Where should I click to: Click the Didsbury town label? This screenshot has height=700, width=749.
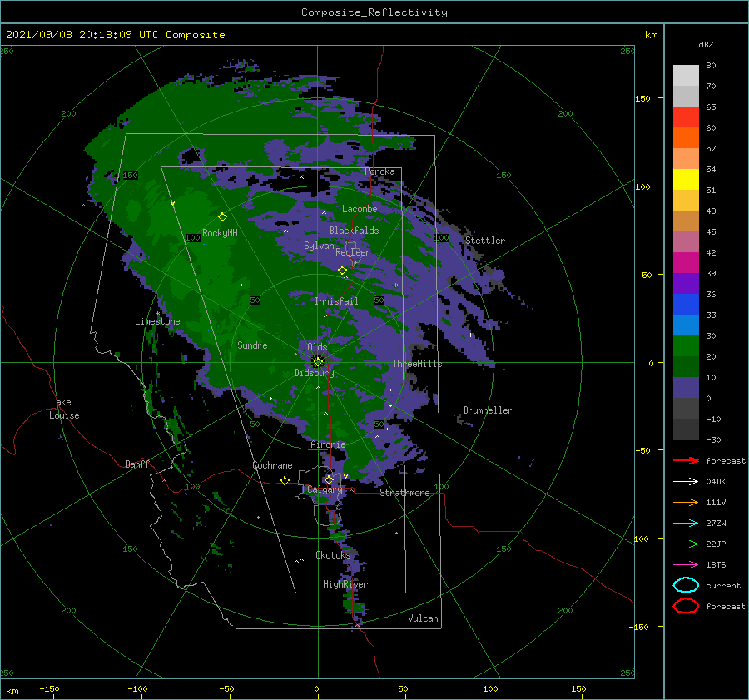click(314, 373)
